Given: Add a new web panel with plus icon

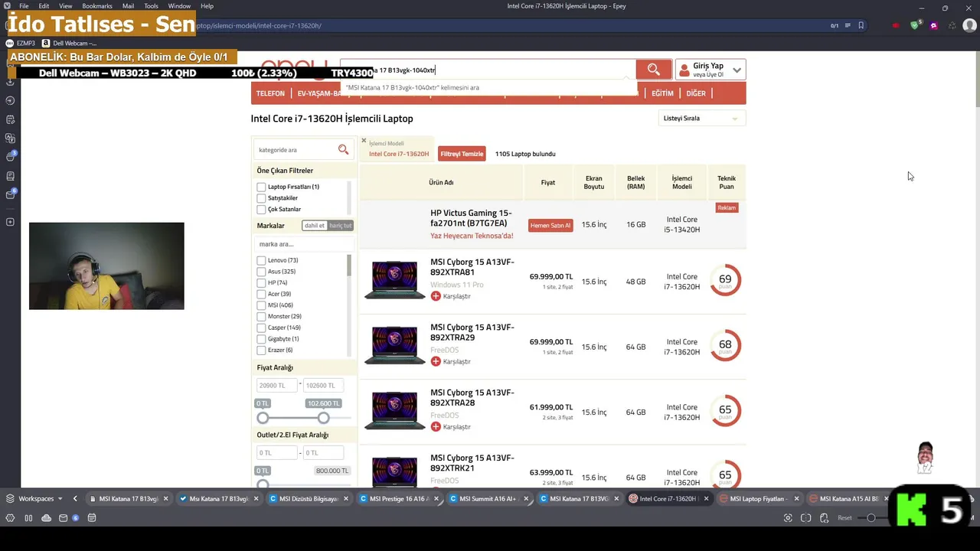Looking at the screenshot, I should (10, 222).
